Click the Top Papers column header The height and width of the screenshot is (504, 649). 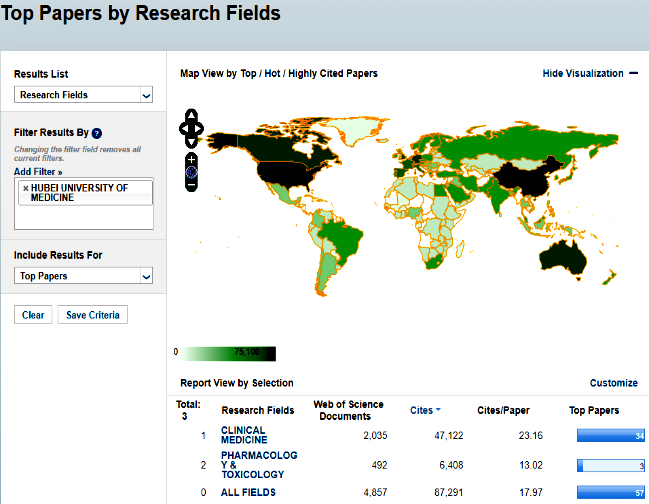click(x=594, y=410)
